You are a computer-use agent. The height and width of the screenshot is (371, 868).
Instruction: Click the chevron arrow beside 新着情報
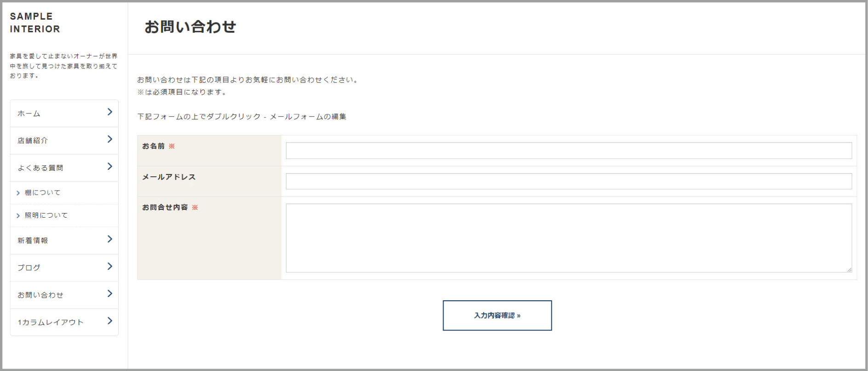(109, 239)
